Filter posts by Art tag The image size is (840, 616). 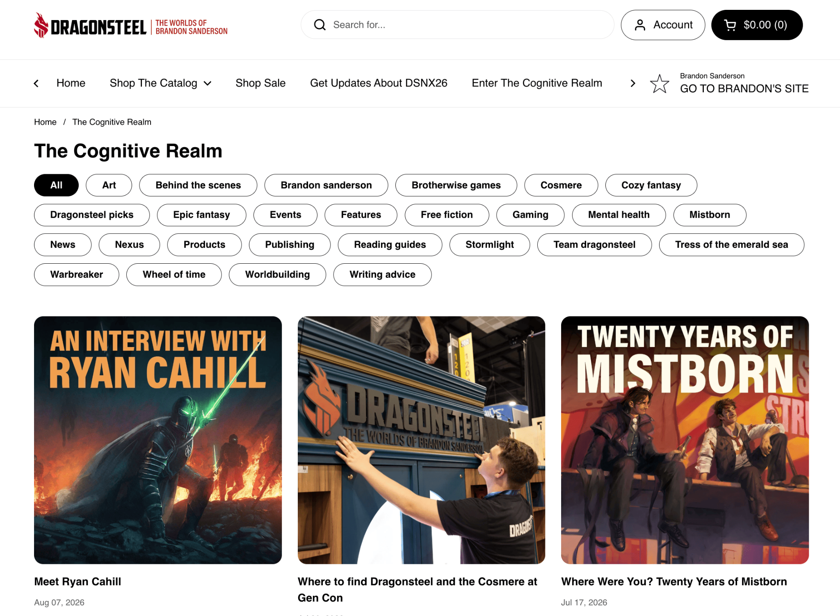click(109, 185)
